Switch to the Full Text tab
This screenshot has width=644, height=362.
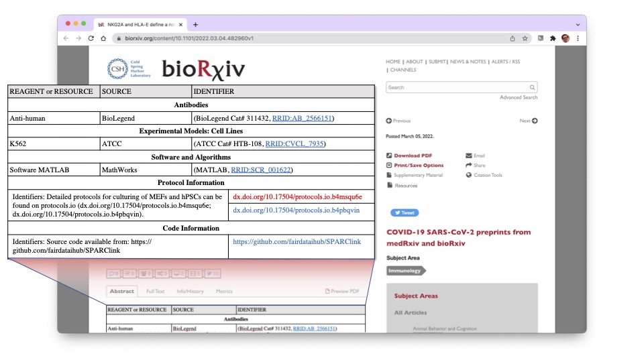[155, 292]
